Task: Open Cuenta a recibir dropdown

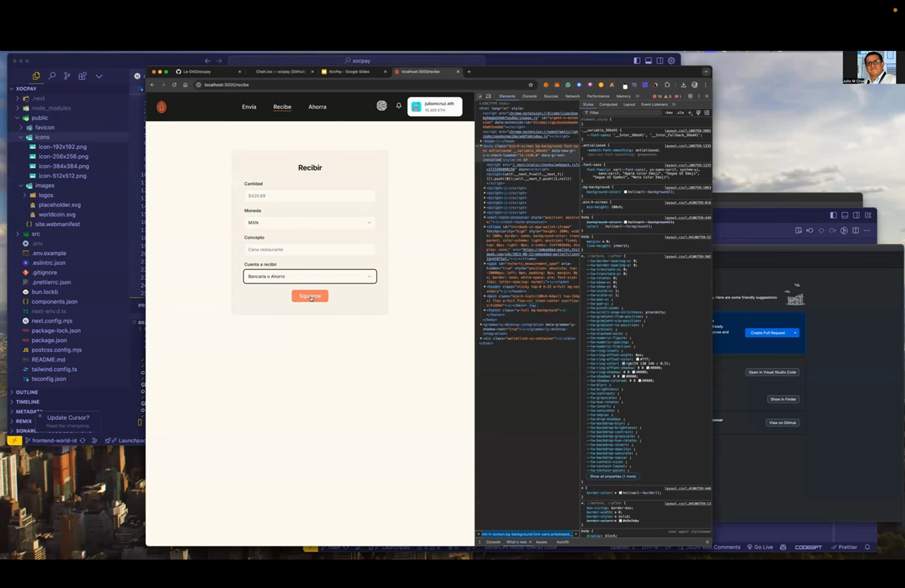Action: point(310,276)
